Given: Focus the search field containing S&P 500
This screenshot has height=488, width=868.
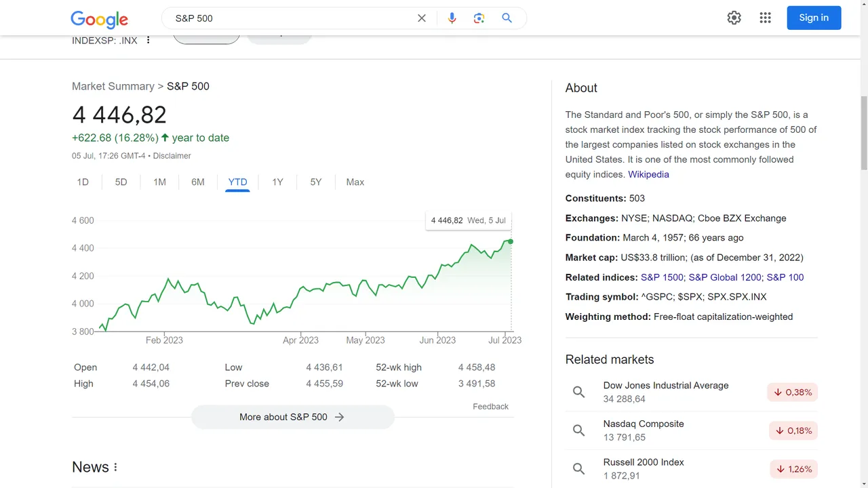Looking at the screenshot, I should coord(292,18).
